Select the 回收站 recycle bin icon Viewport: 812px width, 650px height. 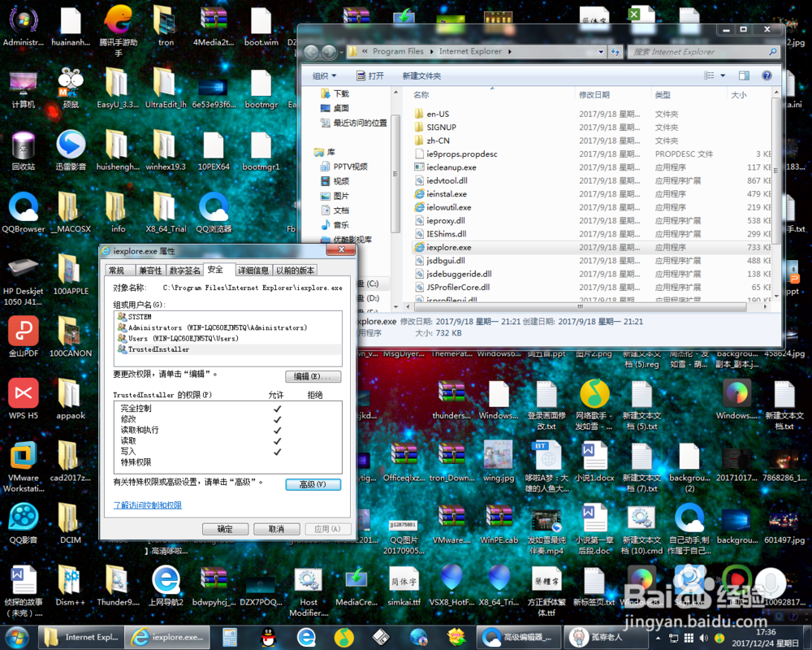[24, 151]
